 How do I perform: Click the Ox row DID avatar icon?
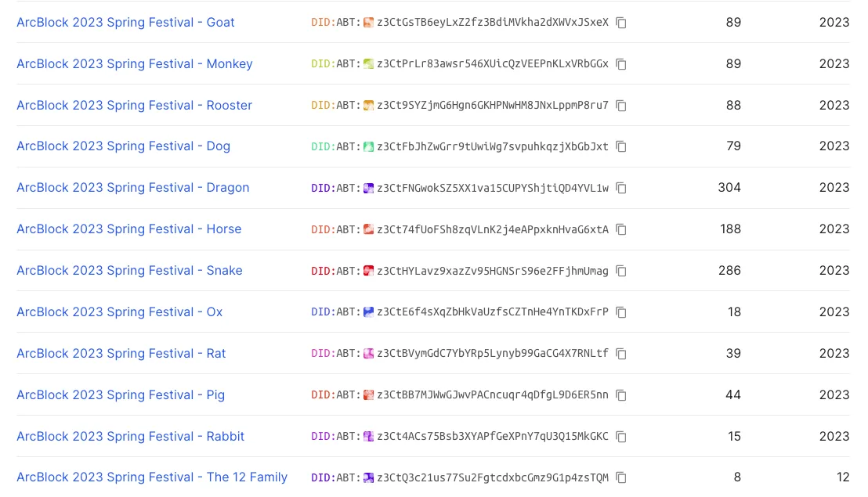pos(368,312)
